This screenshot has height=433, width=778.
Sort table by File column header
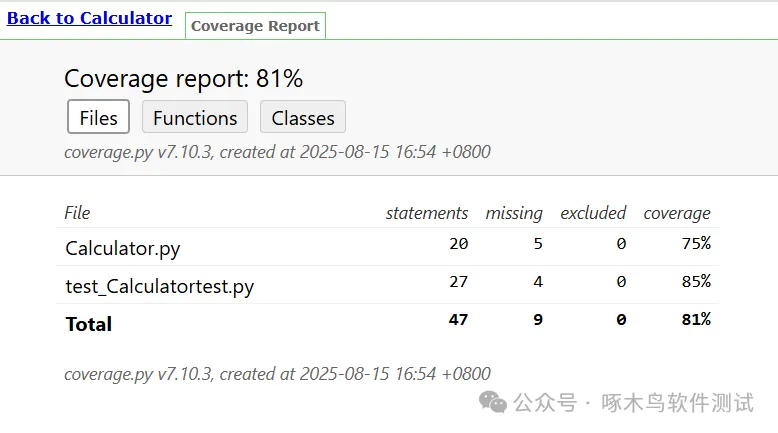point(77,212)
